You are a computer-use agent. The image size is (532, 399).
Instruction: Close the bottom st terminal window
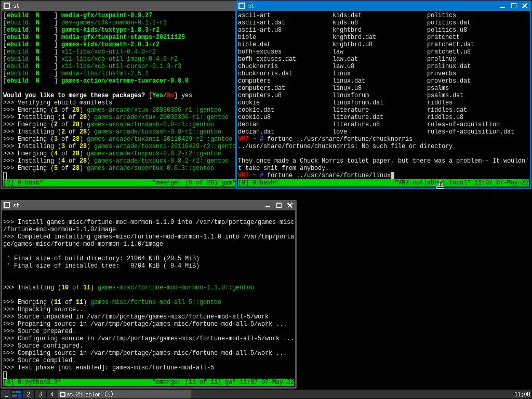point(290,205)
